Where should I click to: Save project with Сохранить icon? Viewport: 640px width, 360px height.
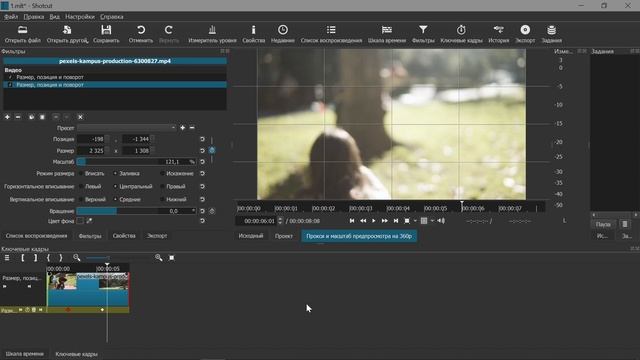[x=106, y=34]
